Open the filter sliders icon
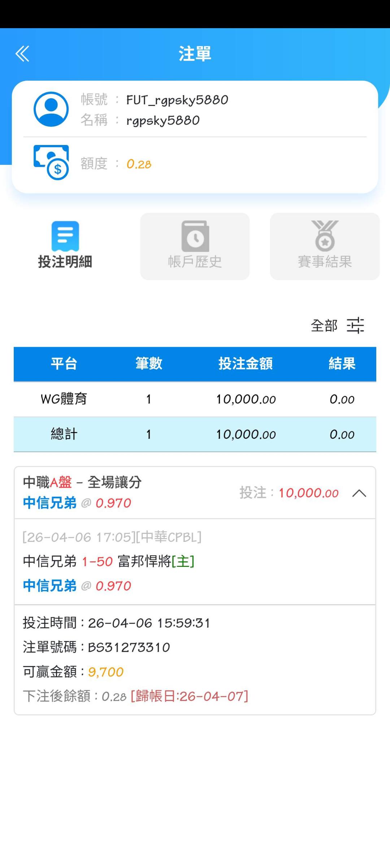390x868 pixels. point(355,325)
